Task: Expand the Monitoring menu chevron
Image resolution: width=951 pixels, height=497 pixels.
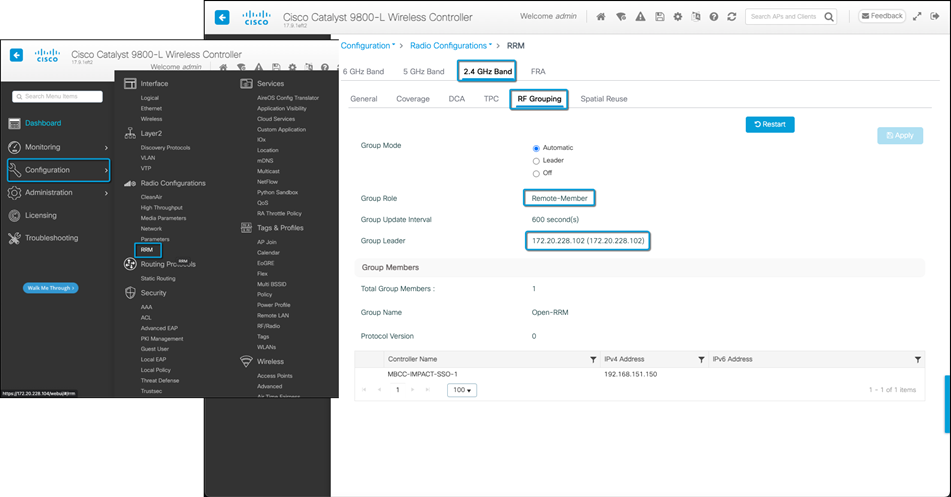Action: [x=106, y=147]
